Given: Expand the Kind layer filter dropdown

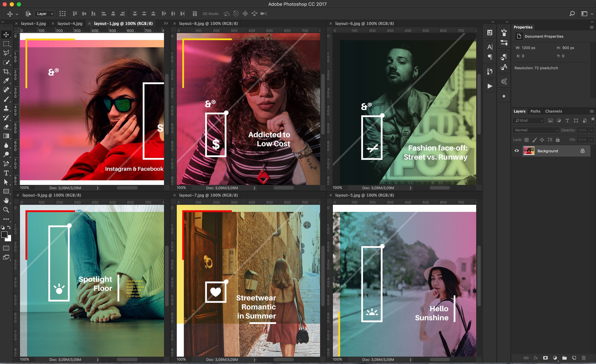Looking at the screenshot, I should click(529, 120).
